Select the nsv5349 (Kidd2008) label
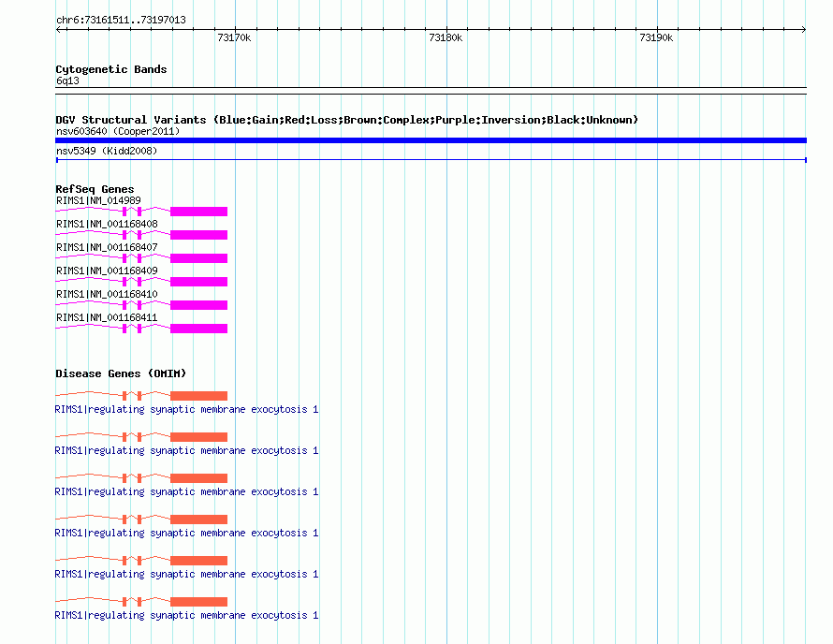Image resolution: width=833 pixels, height=644 pixels. pyautogui.click(x=107, y=151)
